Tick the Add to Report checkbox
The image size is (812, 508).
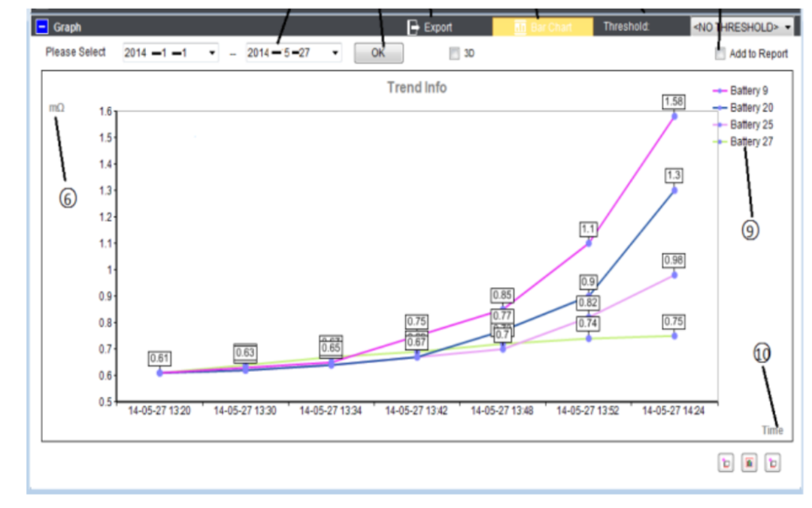pos(720,54)
